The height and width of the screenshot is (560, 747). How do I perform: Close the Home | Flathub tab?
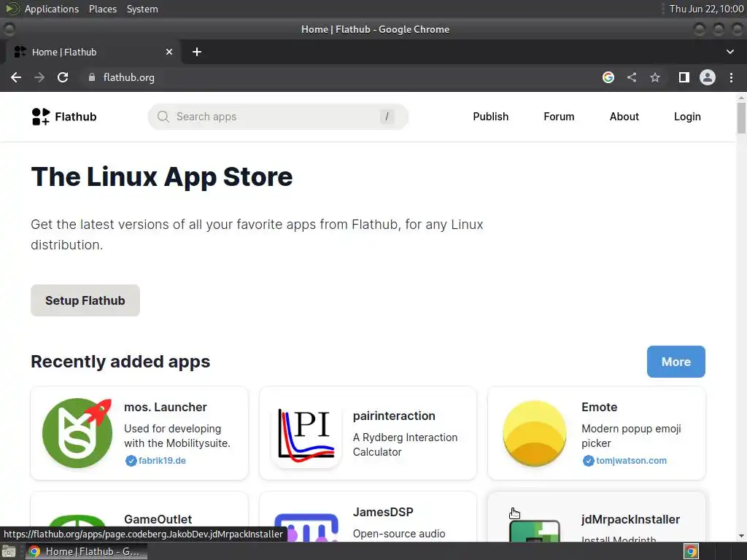click(x=169, y=52)
